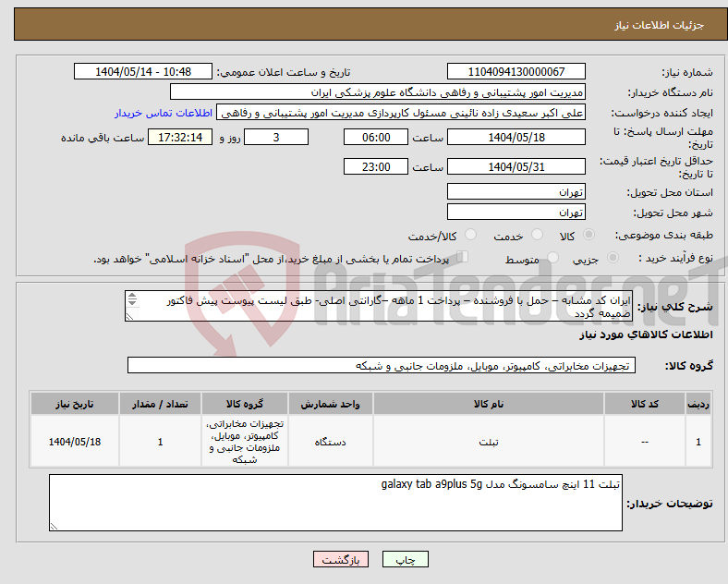
Task: Select the خدمت radio button
Action: pyautogui.click(x=537, y=235)
